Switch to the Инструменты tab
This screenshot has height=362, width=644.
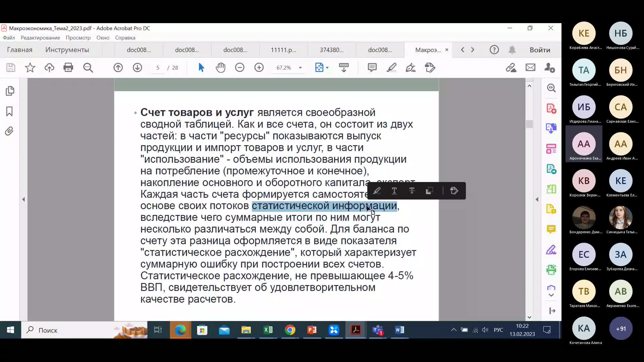tap(67, 50)
